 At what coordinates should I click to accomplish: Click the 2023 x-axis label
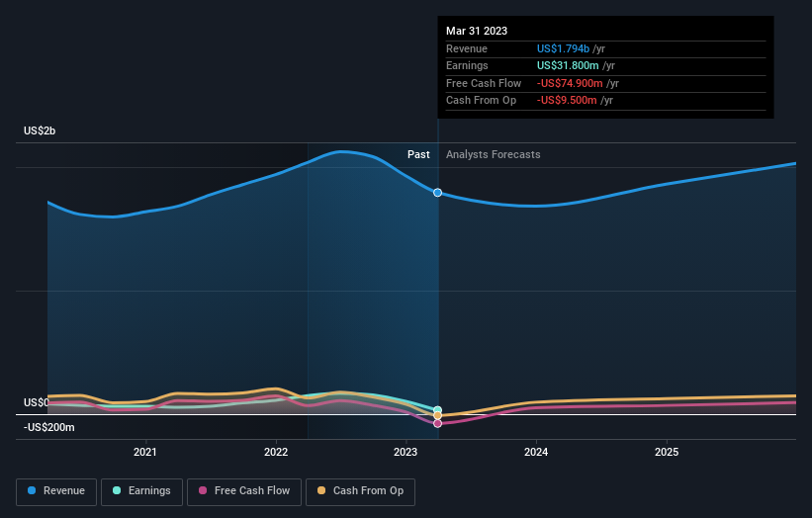[x=406, y=453]
